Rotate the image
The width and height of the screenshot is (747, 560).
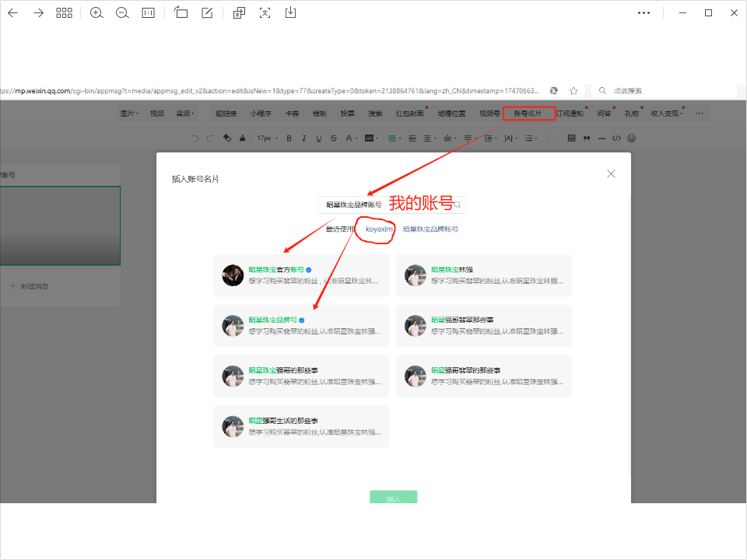(181, 13)
